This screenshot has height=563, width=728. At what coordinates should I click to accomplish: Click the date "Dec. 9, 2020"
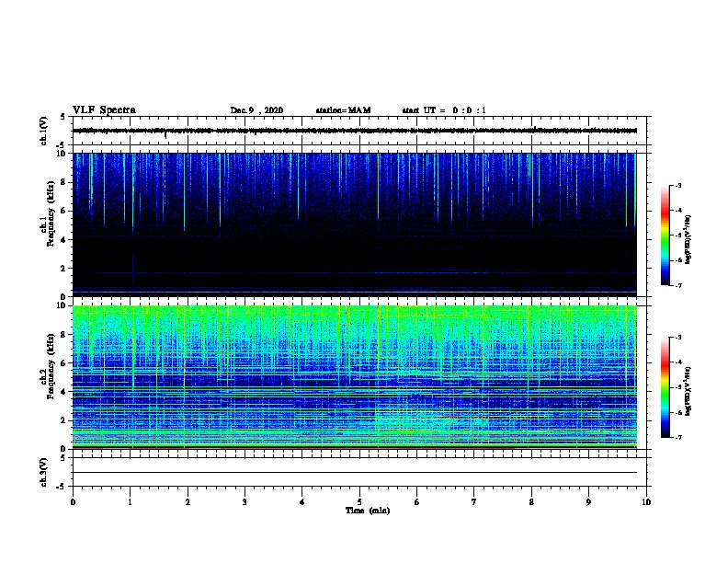point(256,110)
